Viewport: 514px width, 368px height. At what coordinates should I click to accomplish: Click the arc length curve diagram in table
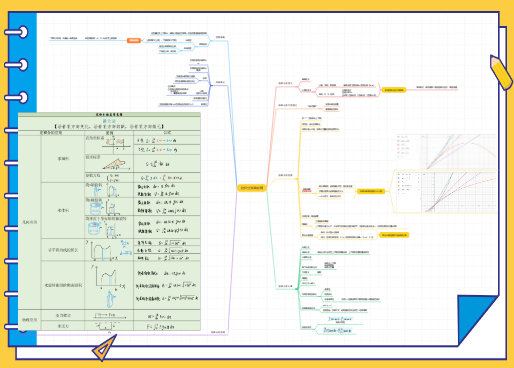(103, 251)
